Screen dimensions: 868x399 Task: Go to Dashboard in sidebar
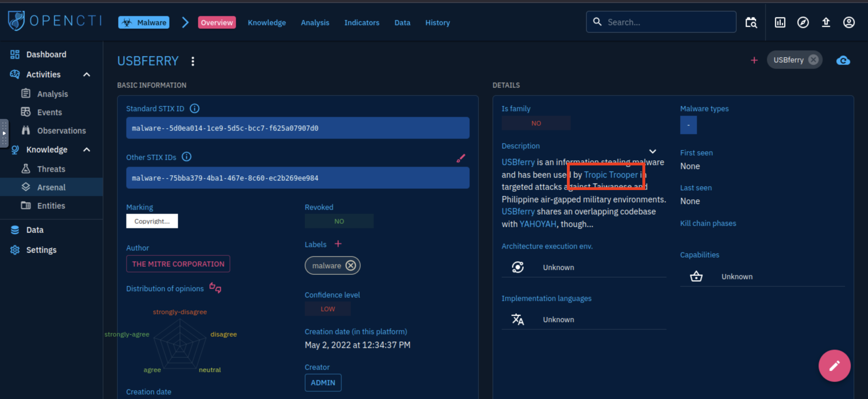[46, 54]
